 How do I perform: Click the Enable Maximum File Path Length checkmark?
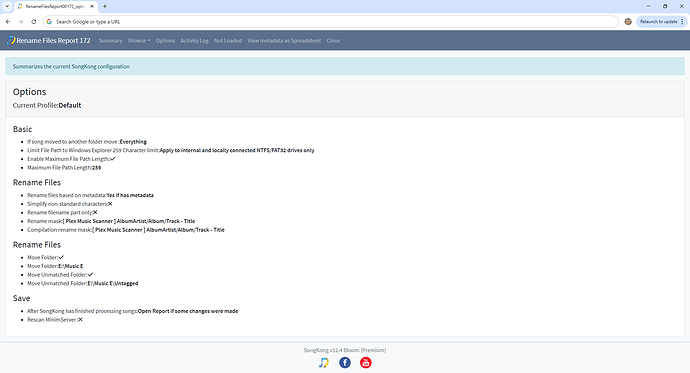coord(113,159)
